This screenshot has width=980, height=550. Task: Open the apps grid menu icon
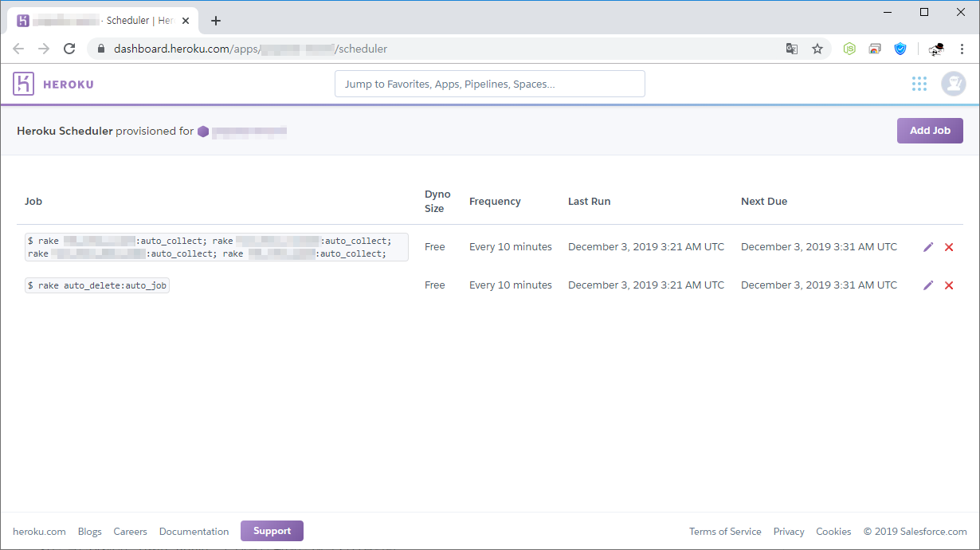click(x=919, y=84)
